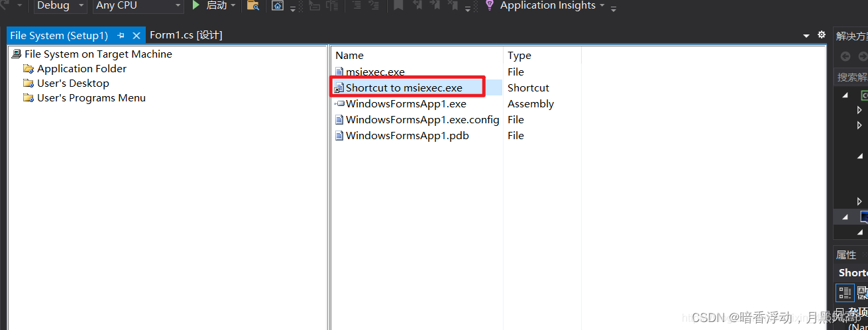Image resolution: width=868 pixels, height=330 pixels.
Task: Click the back arrow in Solution Explorer
Action: [845, 56]
